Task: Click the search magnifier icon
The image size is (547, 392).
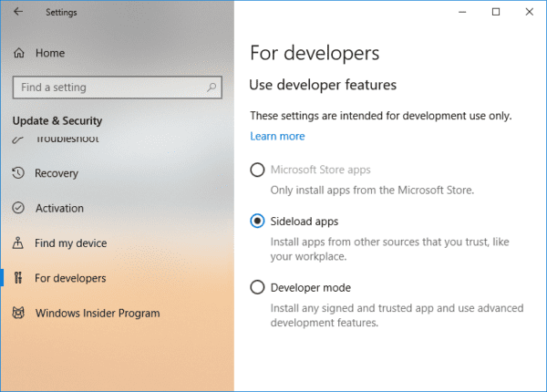Action: coord(212,88)
